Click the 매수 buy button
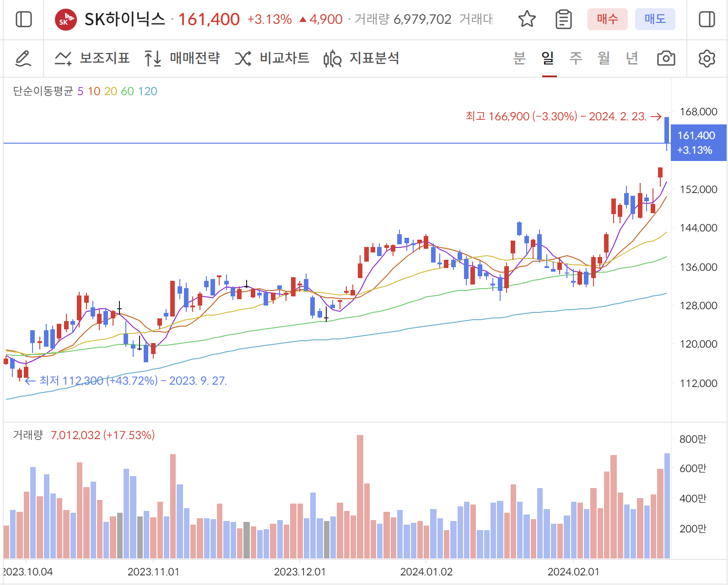The width and height of the screenshot is (728, 585). (608, 19)
